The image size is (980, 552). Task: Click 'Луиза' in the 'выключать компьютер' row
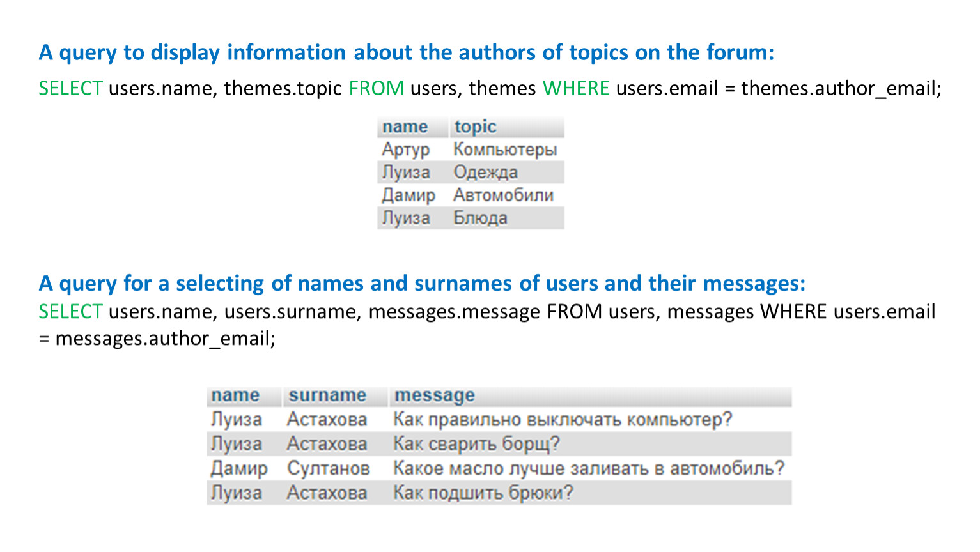pos(237,420)
